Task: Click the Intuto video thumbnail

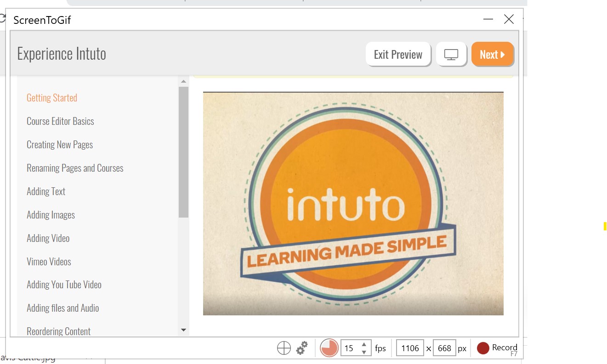Action: 353,203
